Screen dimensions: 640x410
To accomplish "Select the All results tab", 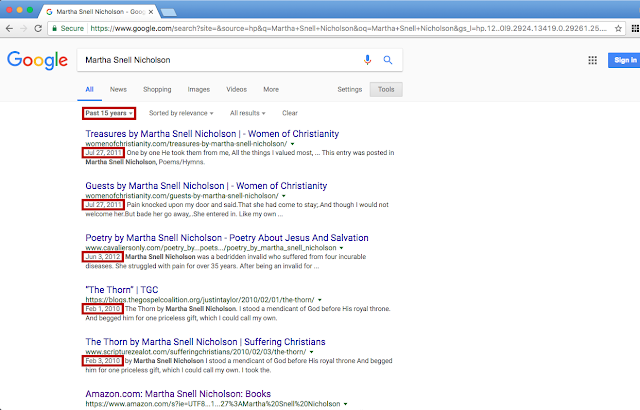I will [89, 89].
